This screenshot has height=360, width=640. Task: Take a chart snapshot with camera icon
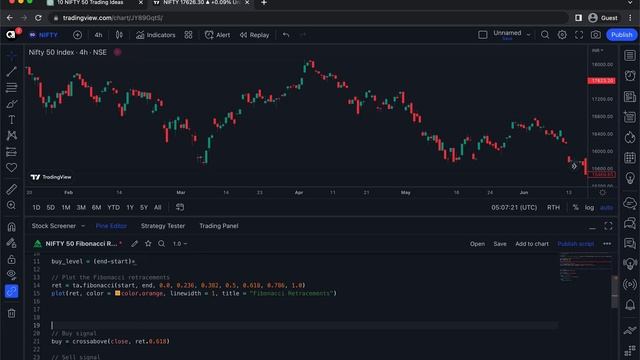(x=596, y=35)
